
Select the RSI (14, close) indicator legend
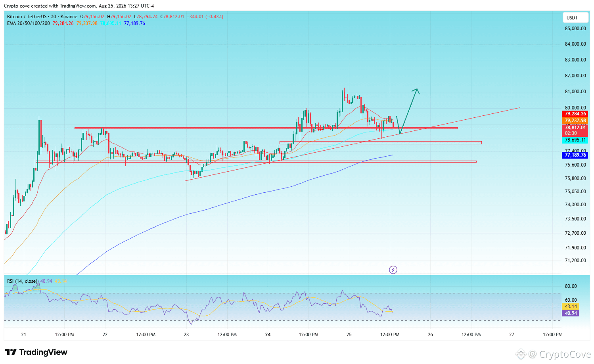pos(22,281)
